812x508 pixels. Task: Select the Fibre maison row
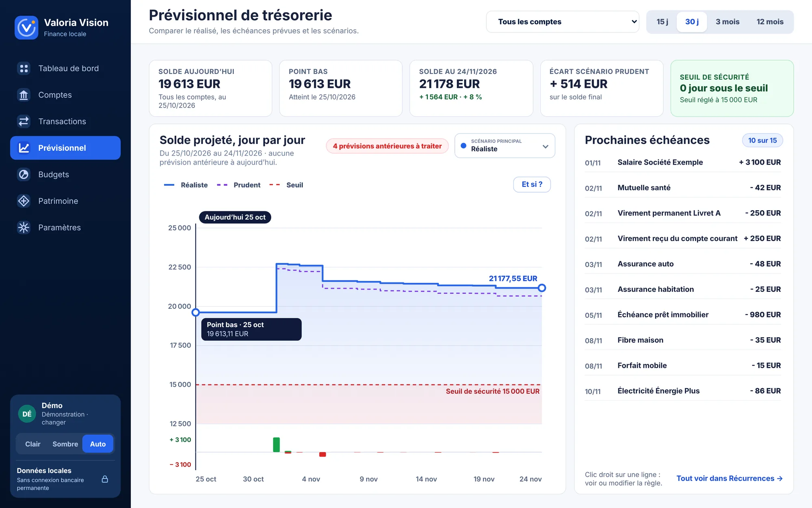683,340
